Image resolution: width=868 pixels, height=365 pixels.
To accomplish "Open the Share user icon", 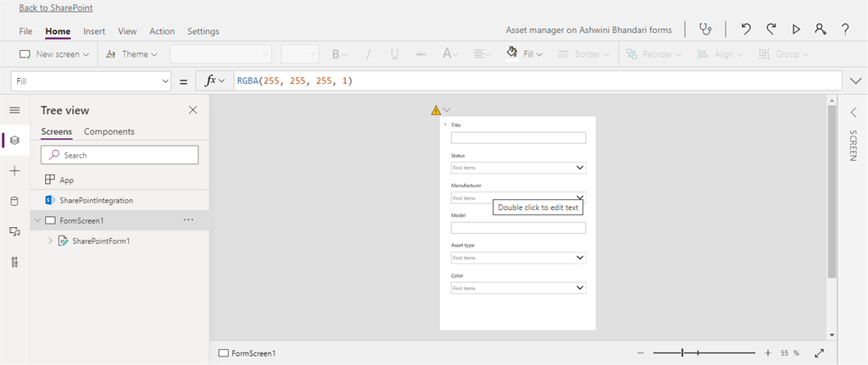I will click(x=821, y=30).
